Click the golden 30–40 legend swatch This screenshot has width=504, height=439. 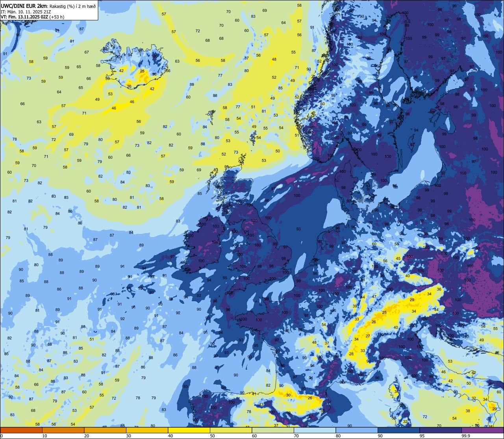pos(147,430)
